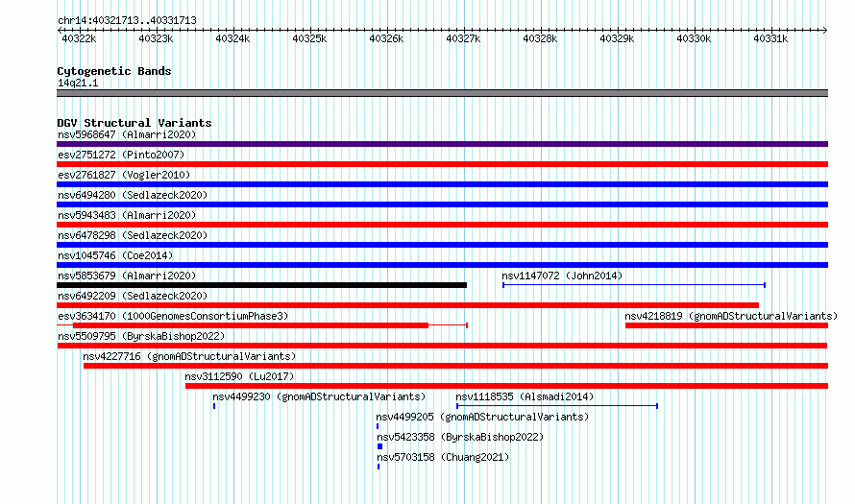Open the nsv5853679 (Almarri2020) label
Image resolution: width=855 pixels, height=504 pixels.
click(127, 276)
